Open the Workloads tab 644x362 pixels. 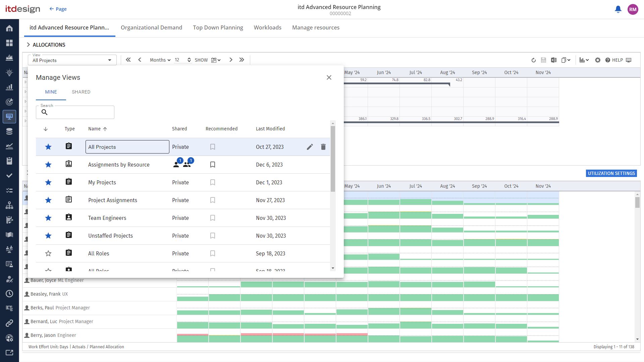tap(267, 27)
